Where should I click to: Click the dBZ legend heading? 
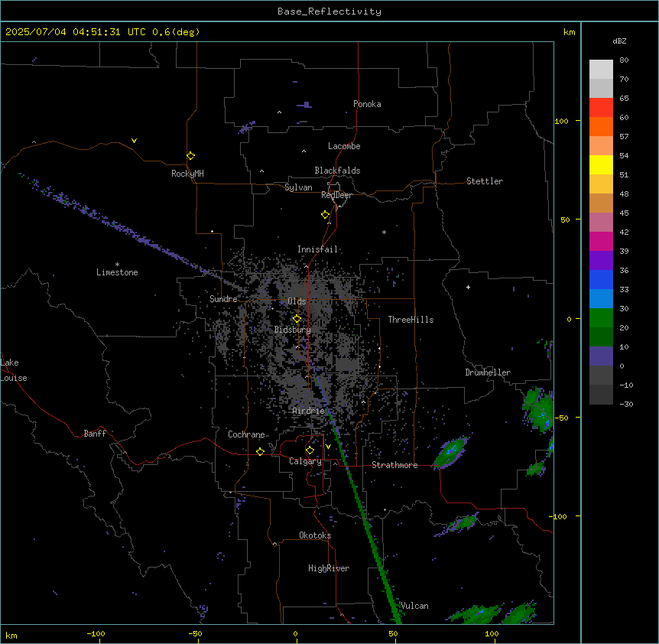coord(619,41)
